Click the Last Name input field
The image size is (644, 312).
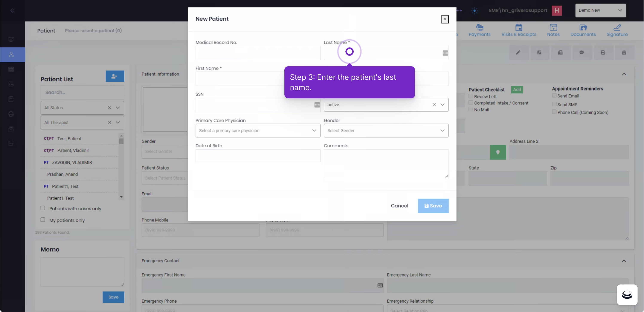pos(386,53)
